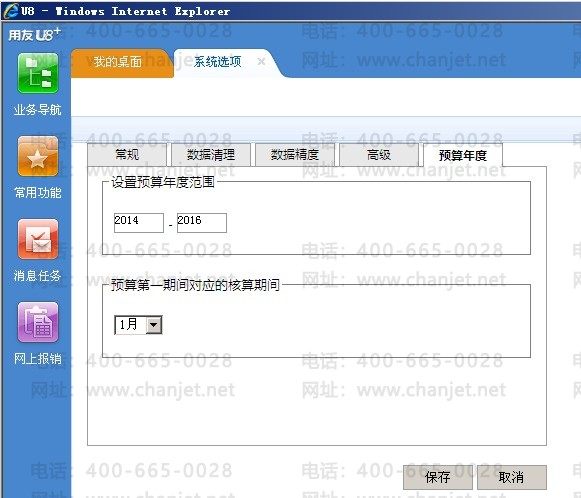Switch to the 我的桌面 tab
The width and height of the screenshot is (581, 498).
click(117, 62)
